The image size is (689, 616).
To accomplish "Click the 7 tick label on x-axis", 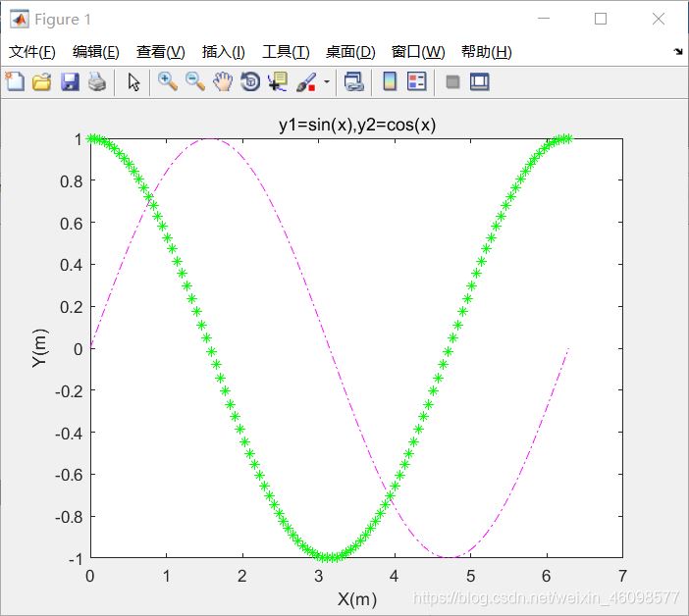I will 622,576.
